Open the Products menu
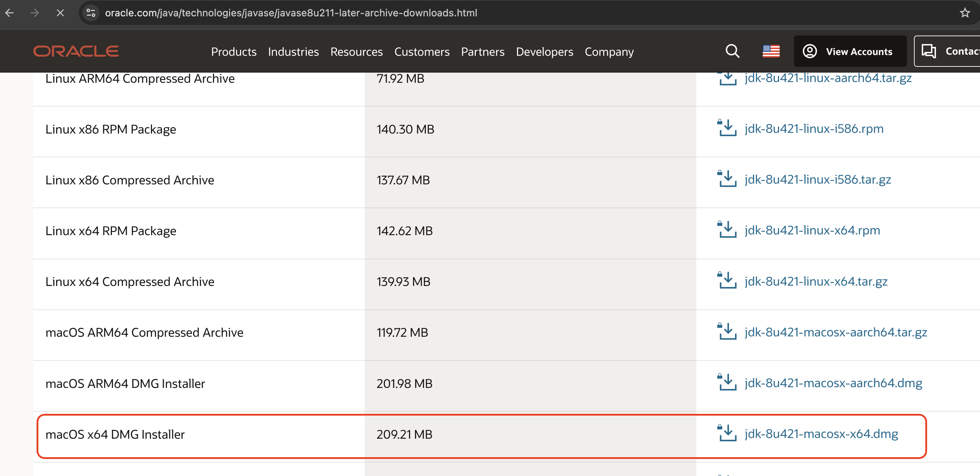 [234, 52]
